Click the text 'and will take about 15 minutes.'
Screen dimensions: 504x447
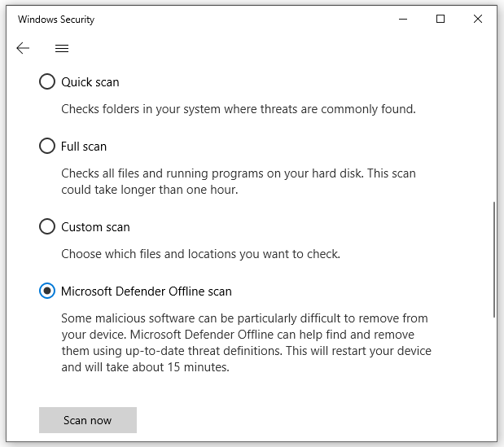[145, 367]
